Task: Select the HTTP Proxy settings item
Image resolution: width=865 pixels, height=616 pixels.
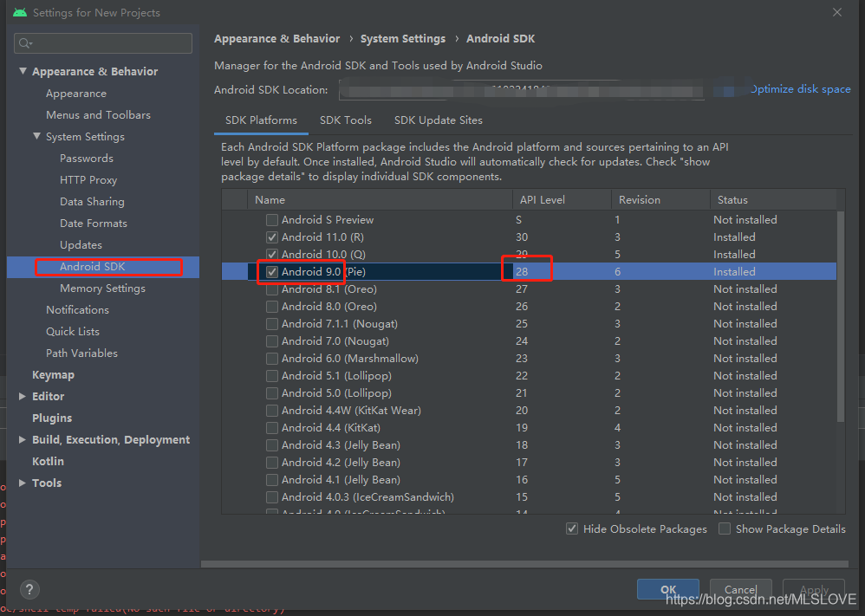Action: coord(88,180)
